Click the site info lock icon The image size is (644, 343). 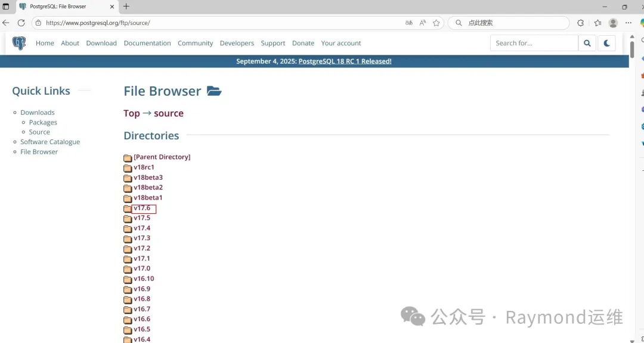click(39, 23)
